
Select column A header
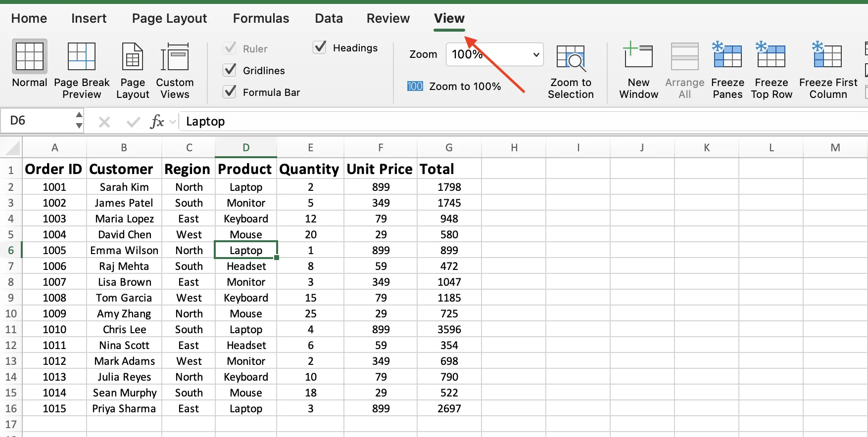[x=54, y=148]
